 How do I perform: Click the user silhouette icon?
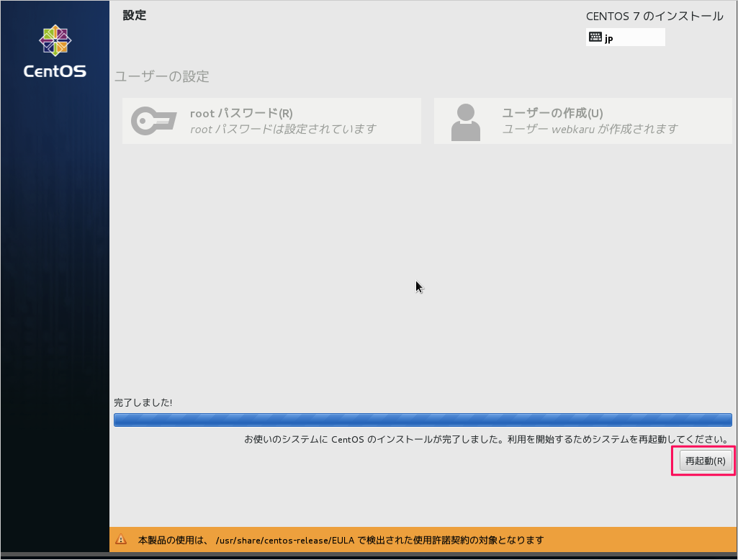(x=466, y=122)
